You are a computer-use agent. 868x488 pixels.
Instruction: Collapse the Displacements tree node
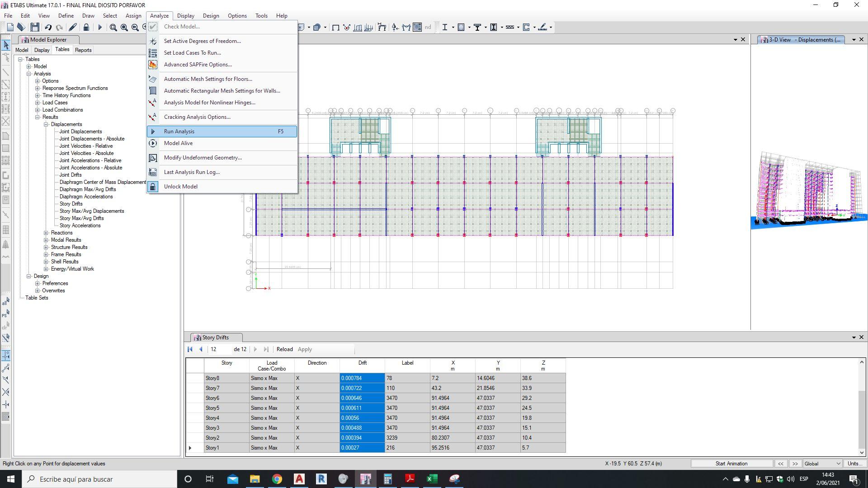point(46,124)
